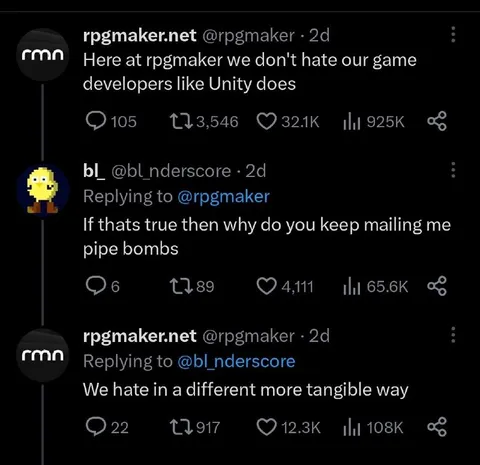
Task: Open more options on last rpgmaker tweet
Action: click(453, 335)
